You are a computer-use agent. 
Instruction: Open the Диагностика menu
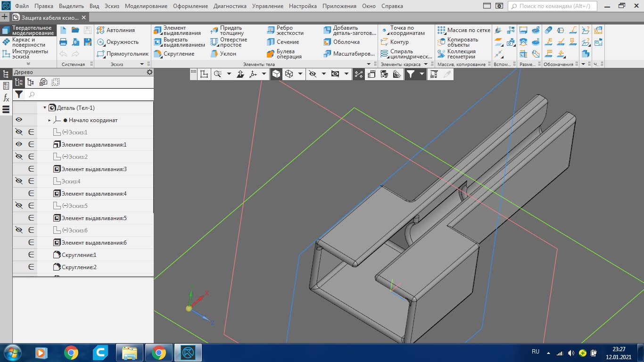tap(230, 6)
